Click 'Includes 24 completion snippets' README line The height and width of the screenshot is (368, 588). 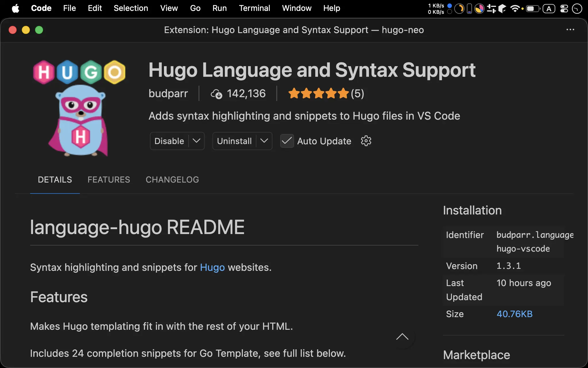tap(188, 353)
